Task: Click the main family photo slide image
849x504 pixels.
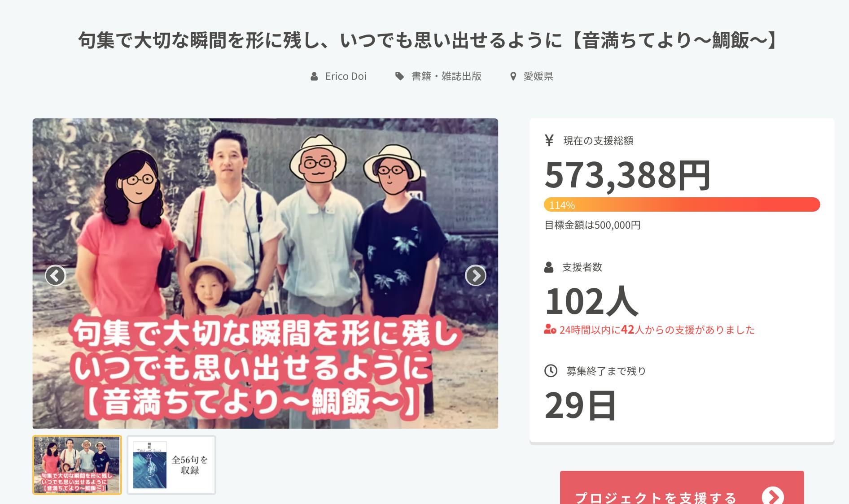Action: click(x=265, y=274)
